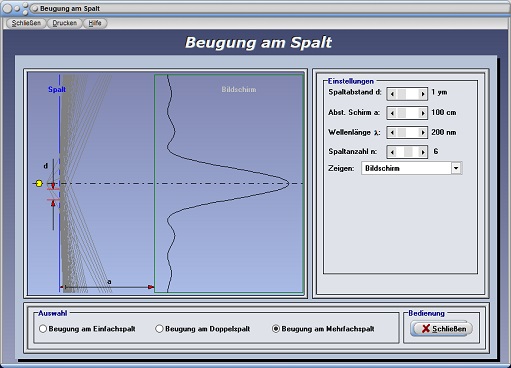Open the Schließen menu in the menu bar
The width and height of the screenshot is (511, 368).
(26, 23)
